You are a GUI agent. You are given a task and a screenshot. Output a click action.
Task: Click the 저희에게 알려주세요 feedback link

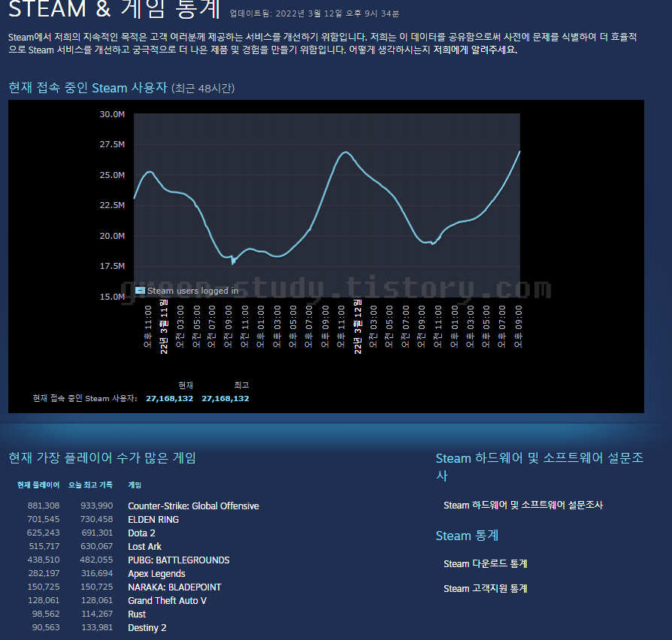click(475, 50)
